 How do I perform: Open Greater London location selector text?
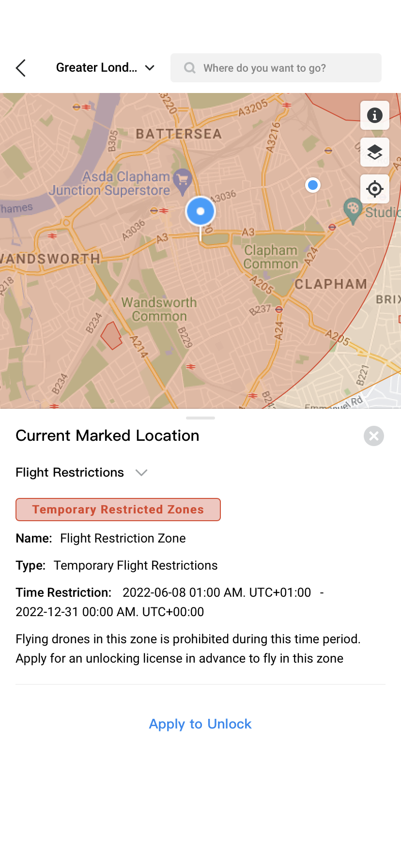[96, 68]
